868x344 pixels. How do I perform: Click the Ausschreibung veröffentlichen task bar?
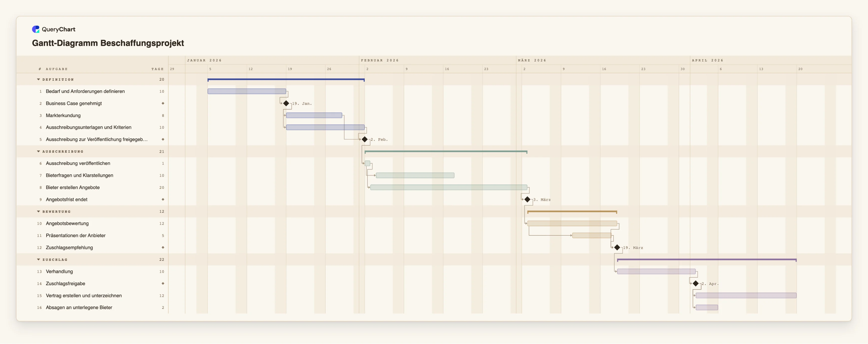pyautogui.click(x=367, y=163)
